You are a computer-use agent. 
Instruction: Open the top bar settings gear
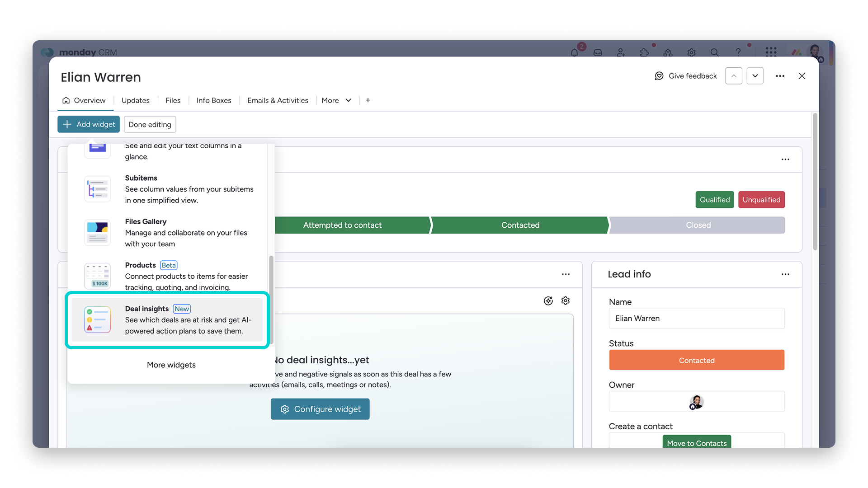coord(691,52)
